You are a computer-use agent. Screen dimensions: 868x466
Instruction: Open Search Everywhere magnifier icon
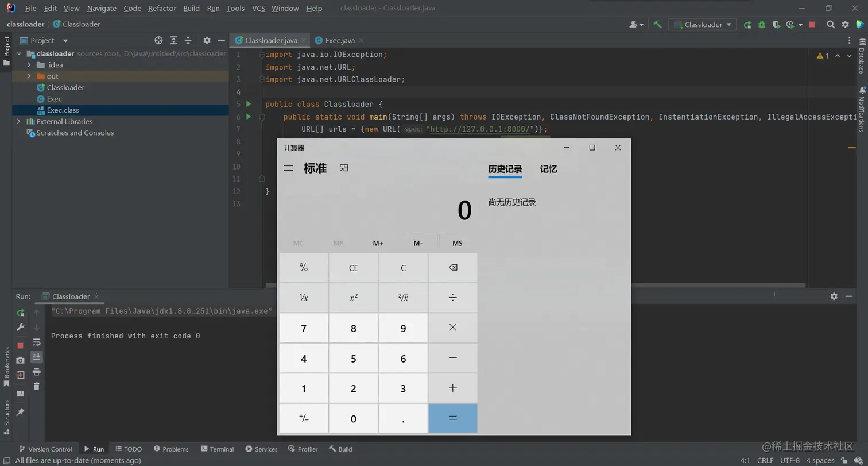pyautogui.click(x=831, y=25)
